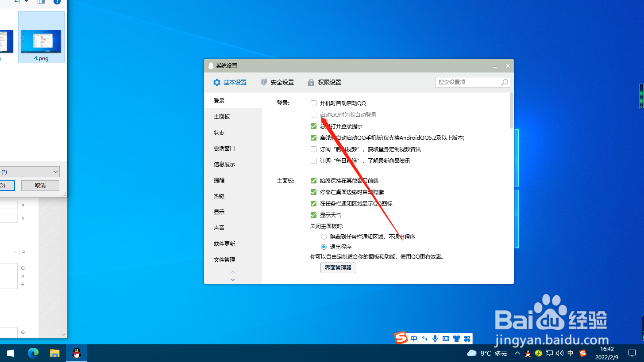Screen dimensions: 644x362
Task: Tick 启动QQ时为我自动登录 checkbox
Action: coord(313,115)
